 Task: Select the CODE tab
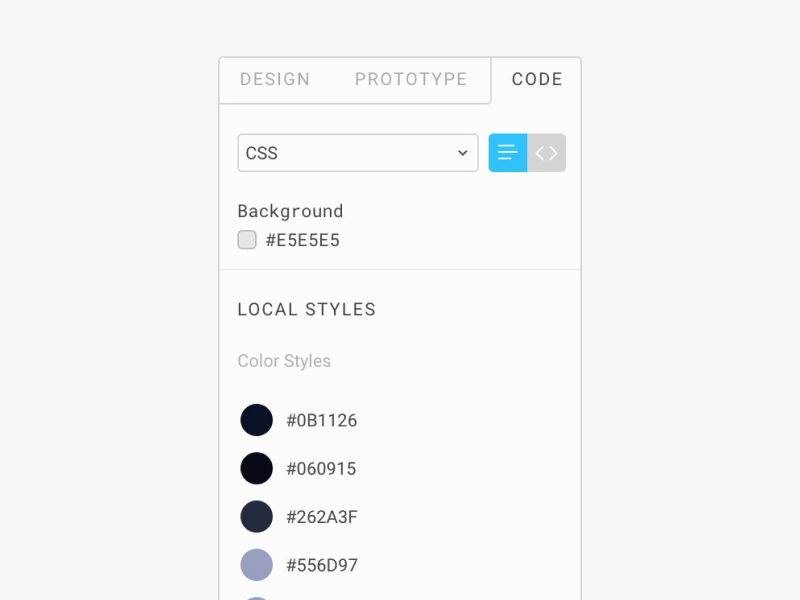(537, 79)
